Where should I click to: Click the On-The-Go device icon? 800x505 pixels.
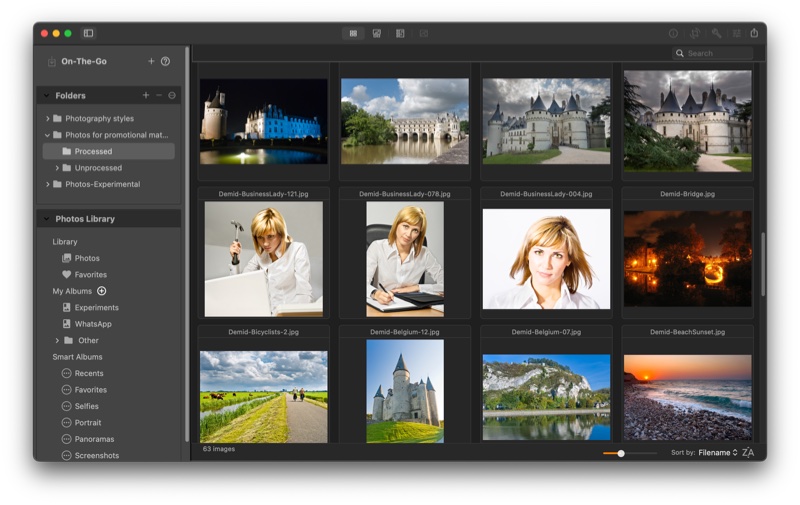[x=52, y=62]
